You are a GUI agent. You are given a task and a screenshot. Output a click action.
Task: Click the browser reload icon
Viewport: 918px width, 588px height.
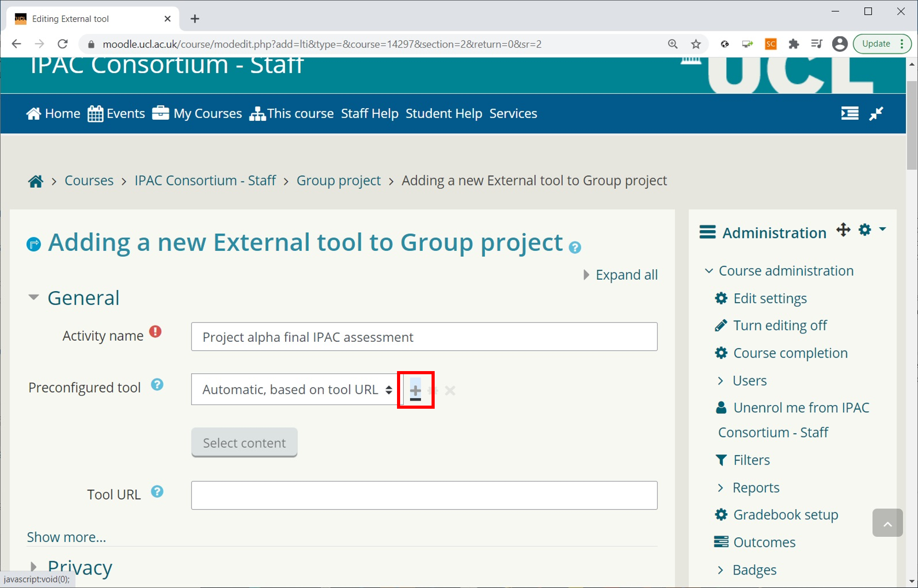click(63, 44)
